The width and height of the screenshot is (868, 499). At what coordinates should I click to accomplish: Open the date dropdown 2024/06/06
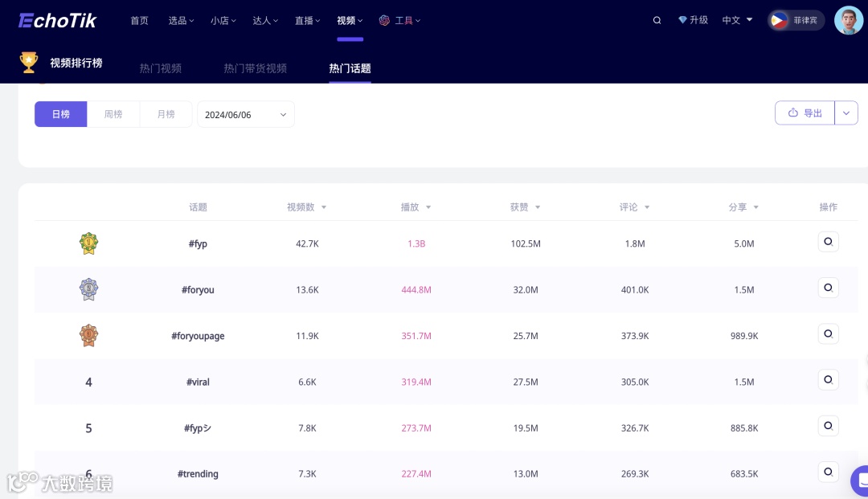coord(246,115)
